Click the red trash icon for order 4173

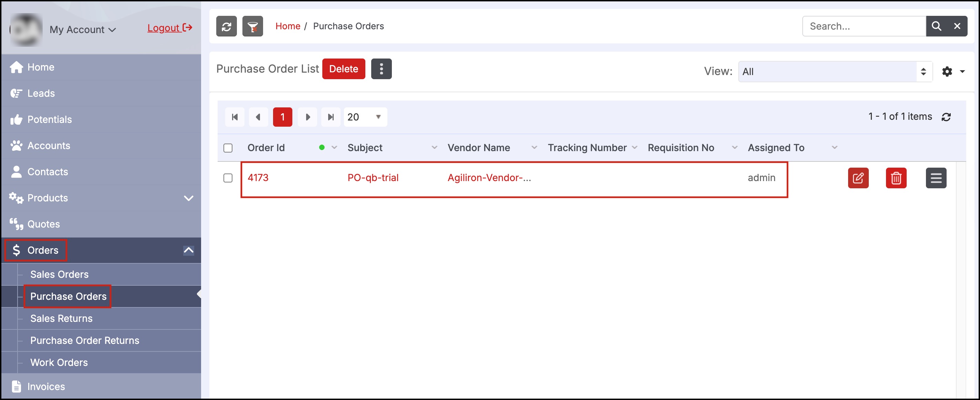(896, 178)
